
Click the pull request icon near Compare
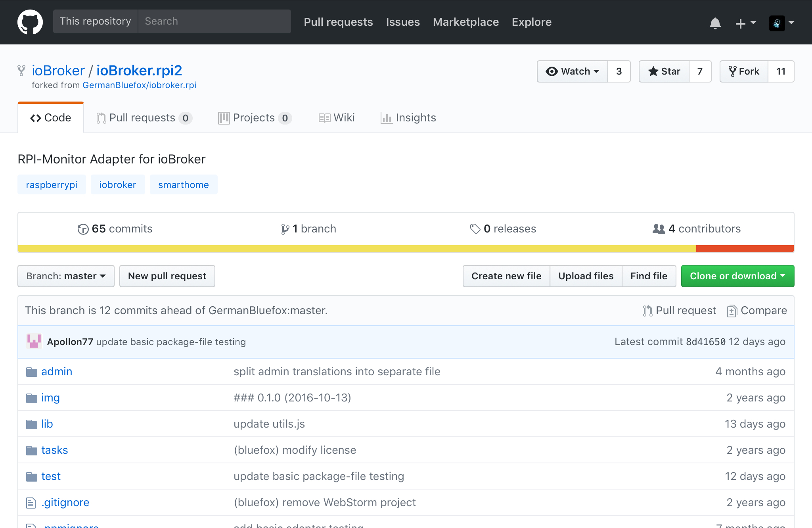point(647,311)
